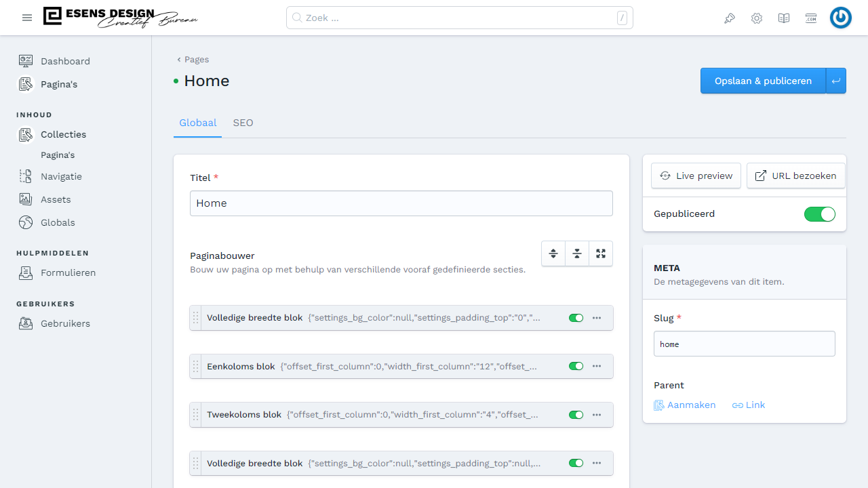Open Navigatie in the sidebar

point(61,176)
